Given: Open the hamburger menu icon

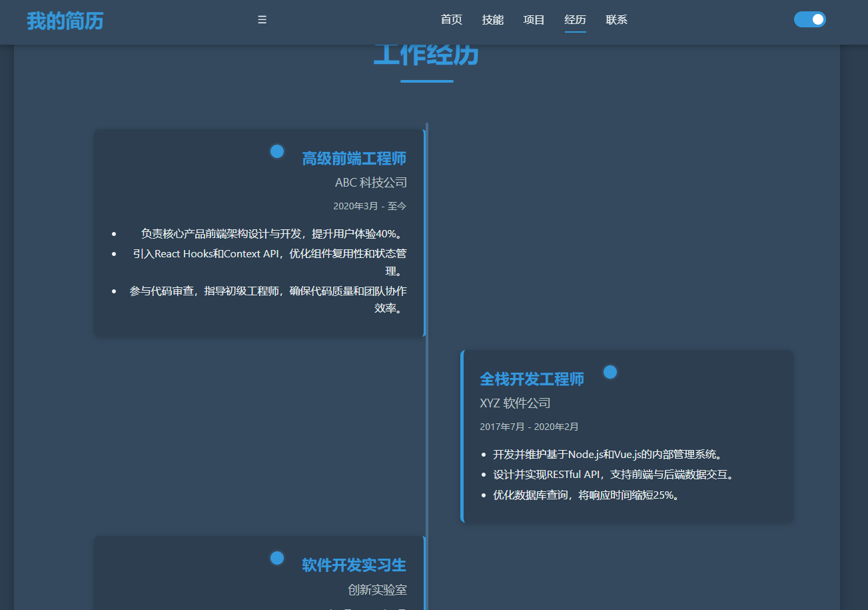Looking at the screenshot, I should pyautogui.click(x=262, y=20).
